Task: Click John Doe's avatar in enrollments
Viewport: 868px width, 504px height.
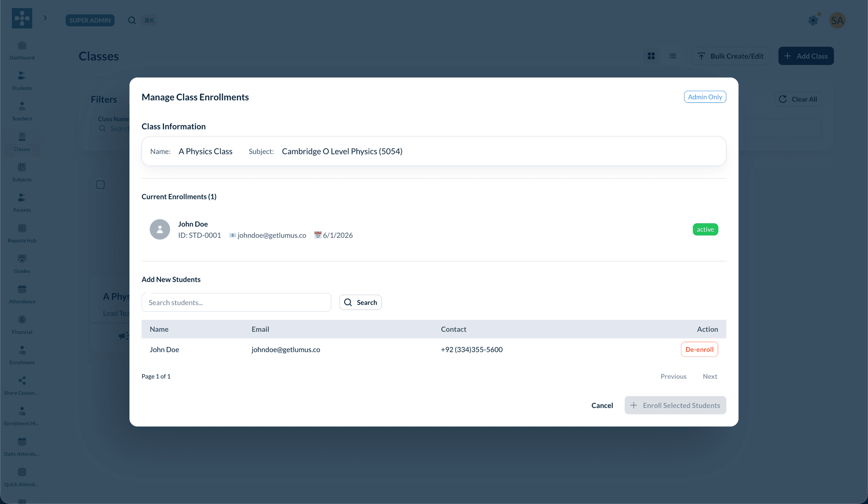Action: click(160, 230)
